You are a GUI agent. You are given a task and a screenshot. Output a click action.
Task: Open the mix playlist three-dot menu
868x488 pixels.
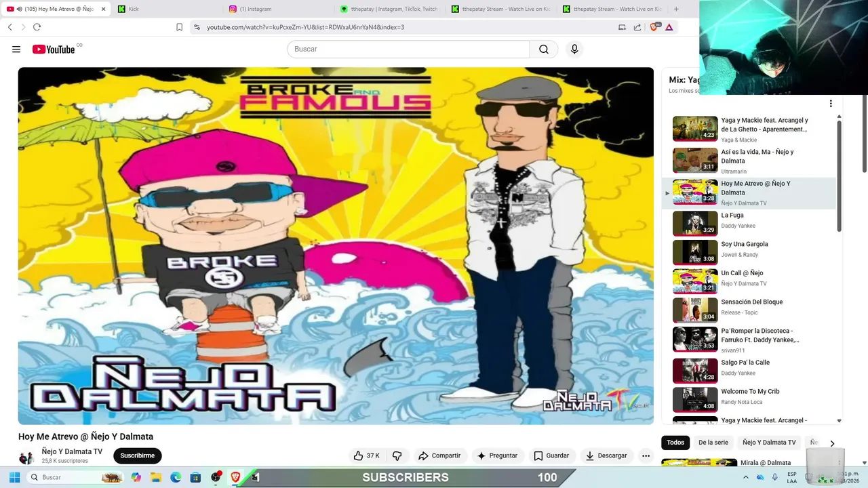pos(830,104)
